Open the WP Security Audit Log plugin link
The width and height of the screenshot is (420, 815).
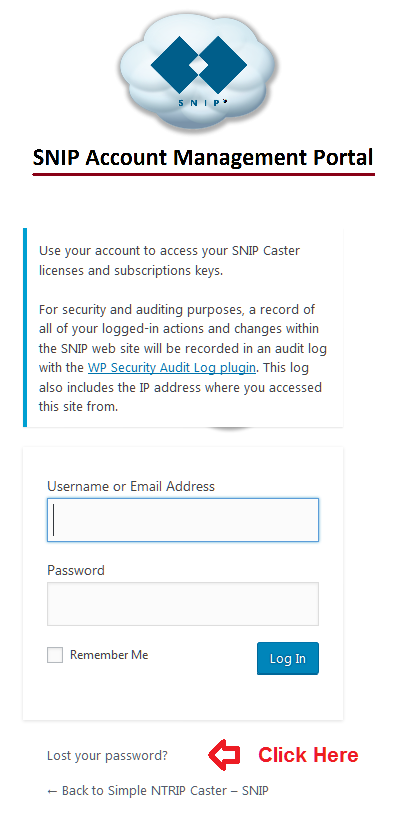(172, 367)
